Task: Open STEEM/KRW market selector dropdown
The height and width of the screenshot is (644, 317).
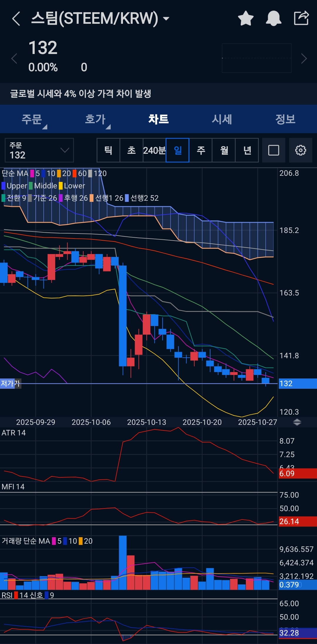Action: point(100,18)
